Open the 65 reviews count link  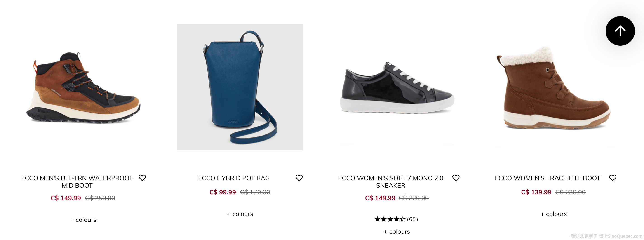412,219
